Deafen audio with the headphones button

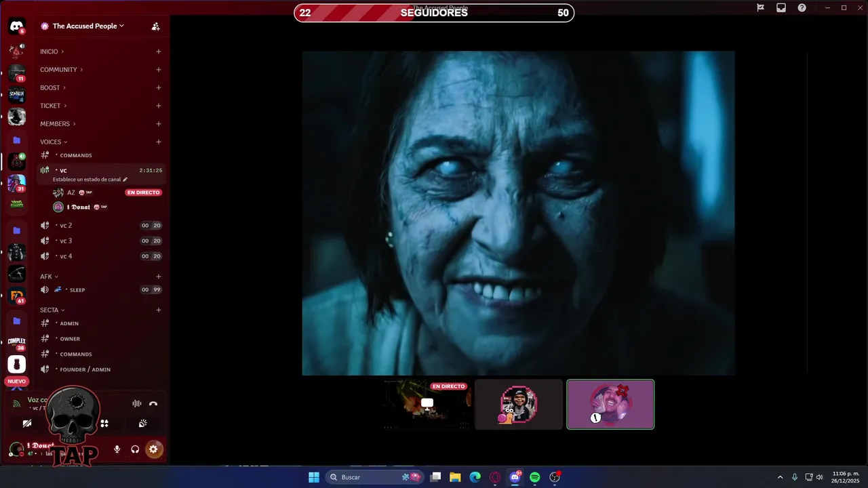coord(135,449)
